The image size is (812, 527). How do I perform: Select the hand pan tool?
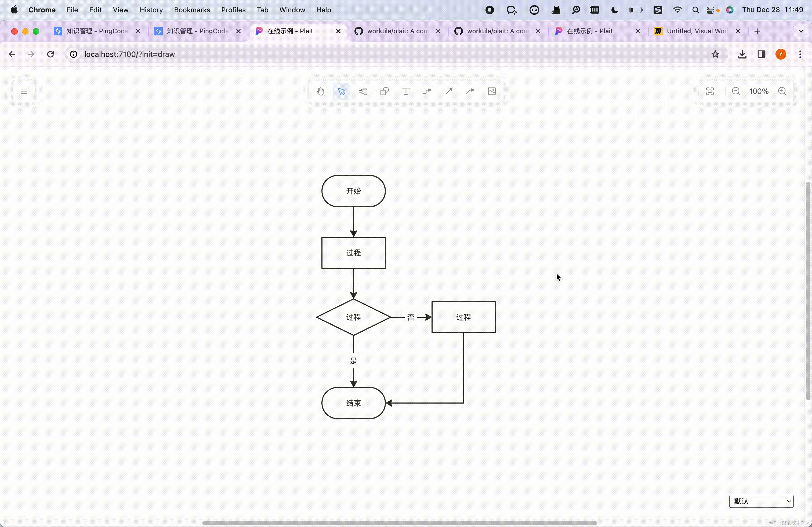[320, 91]
